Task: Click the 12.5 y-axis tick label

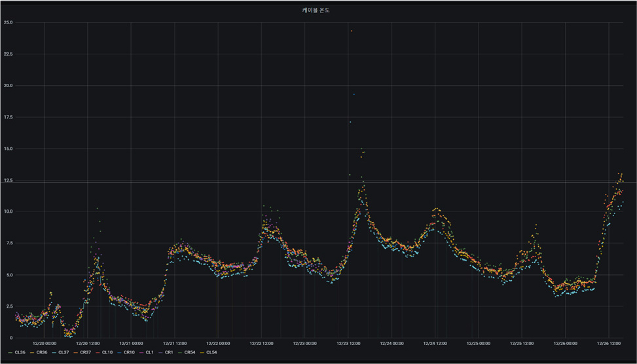Action: point(9,180)
